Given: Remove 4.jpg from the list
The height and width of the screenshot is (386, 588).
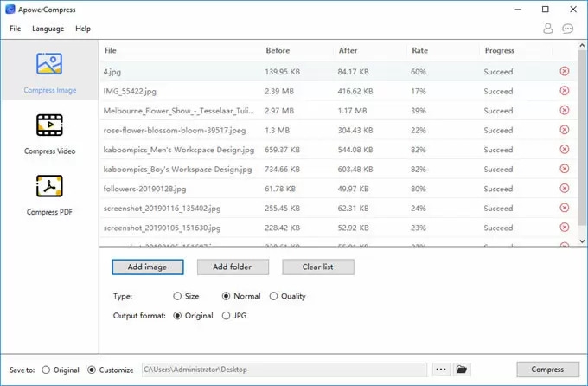Looking at the screenshot, I should point(565,71).
